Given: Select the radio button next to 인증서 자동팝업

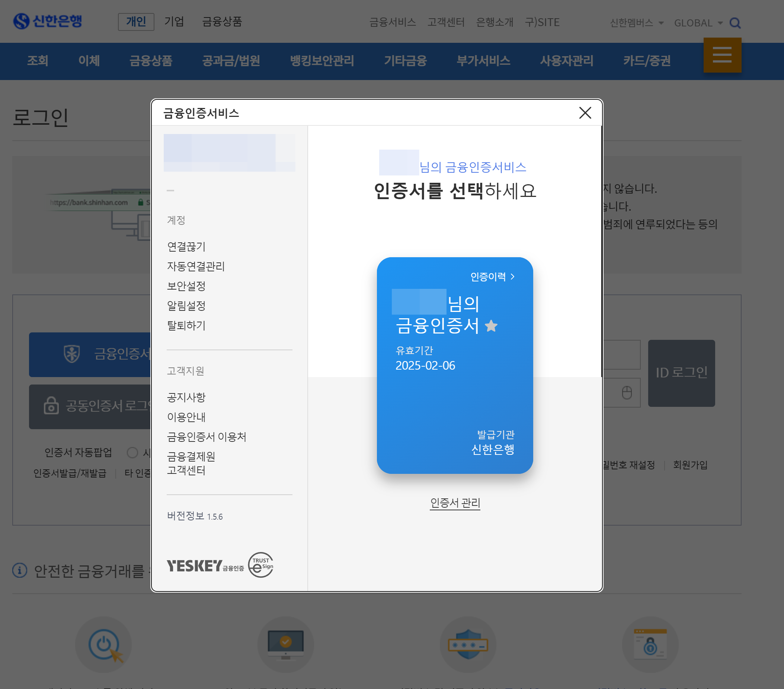Looking at the screenshot, I should (132, 452).
